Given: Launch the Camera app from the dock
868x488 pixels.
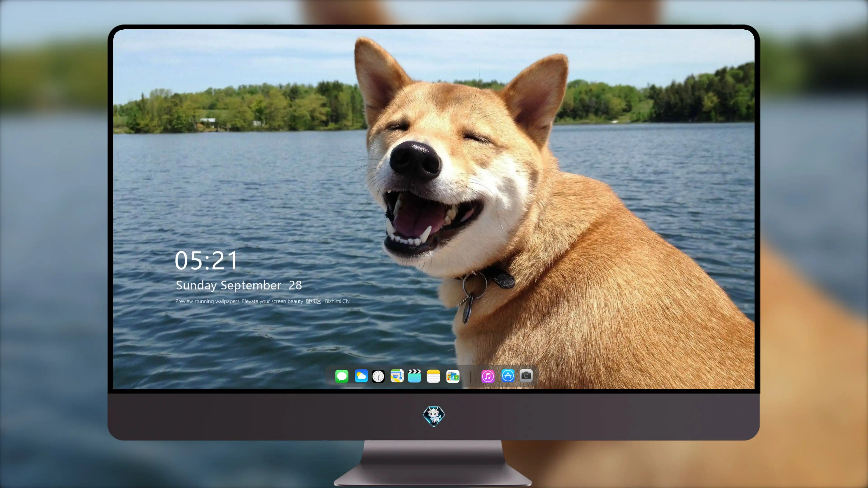Looking at the screenshot, I should click(526, 375).
